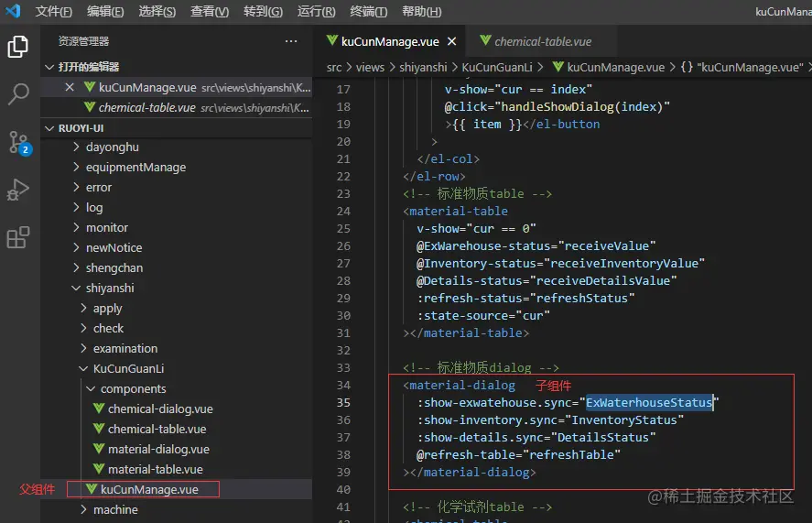The height and width of the screenshot is (523, 812).
Task: Expand the examination folder
Action: coord(176,349)
